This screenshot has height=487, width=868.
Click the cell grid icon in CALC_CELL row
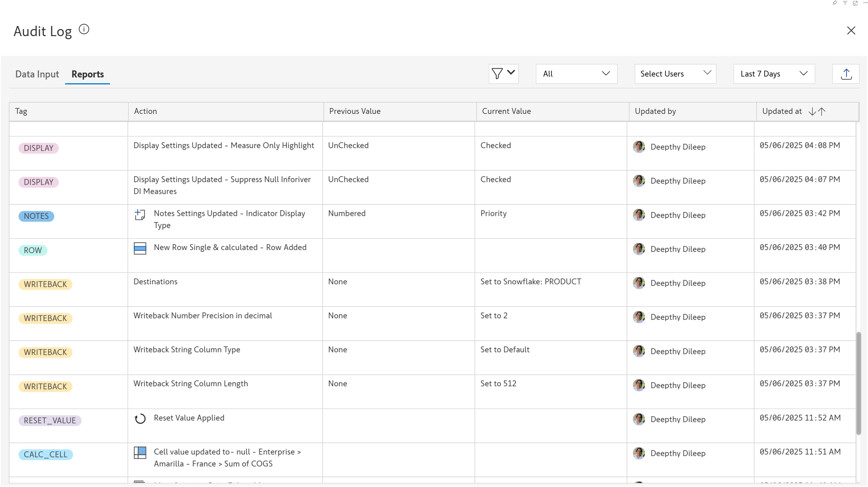(140, 453)
